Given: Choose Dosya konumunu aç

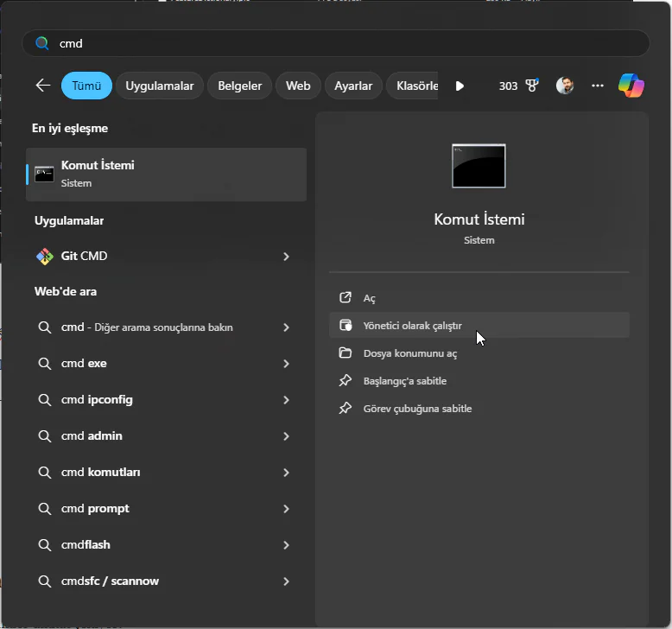Looking at the screenshot, I should [x=479, y=353].
